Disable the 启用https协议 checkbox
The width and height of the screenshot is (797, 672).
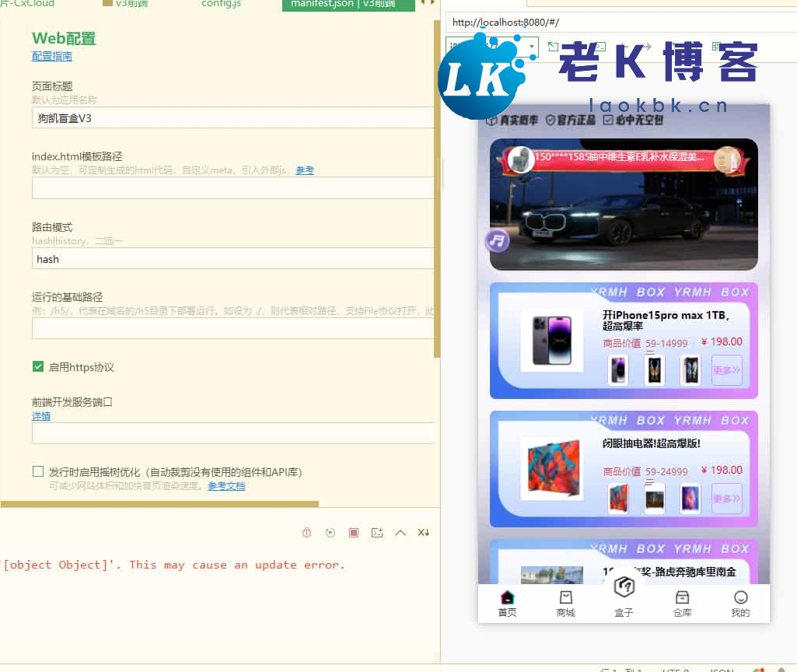[x=38, y=366]
